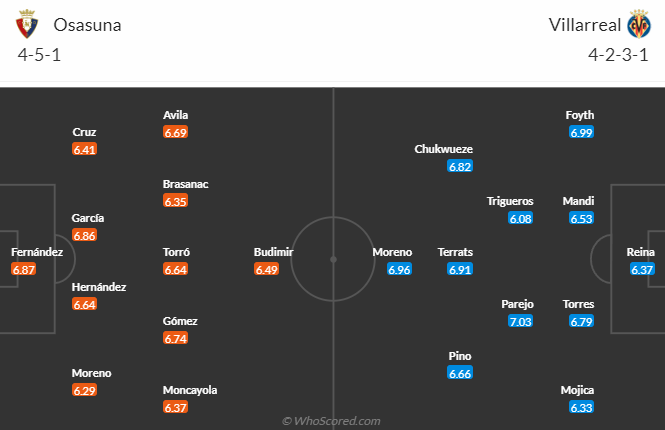Image resolution: width=665 pixels, height=430 pixels.
Task: Click Osasuna's Moreno 6.29 rating
Action: click(x=84, y=390)
